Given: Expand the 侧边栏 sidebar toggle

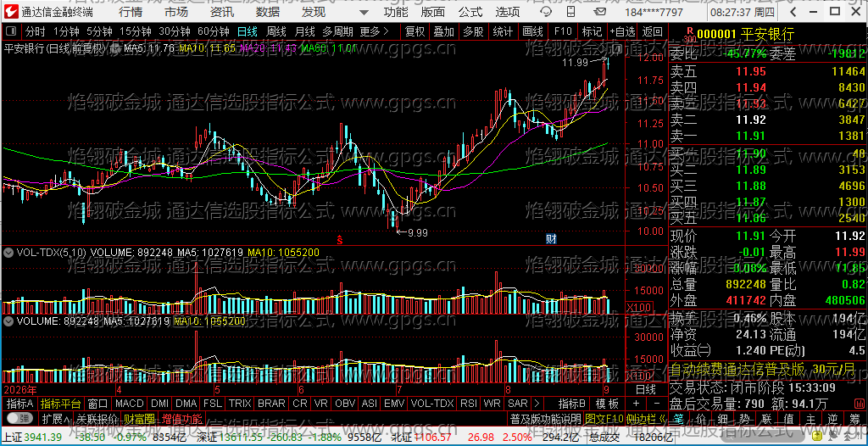Looking at the screenshot, I should [x=647, y=418].
